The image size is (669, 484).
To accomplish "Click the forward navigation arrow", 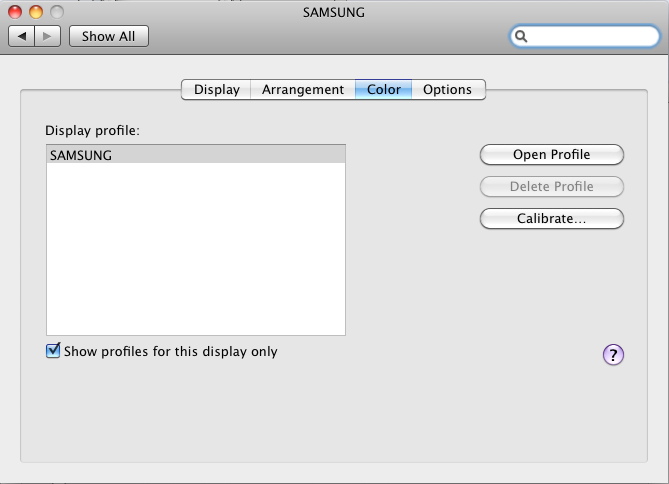I will coord(49,36).
